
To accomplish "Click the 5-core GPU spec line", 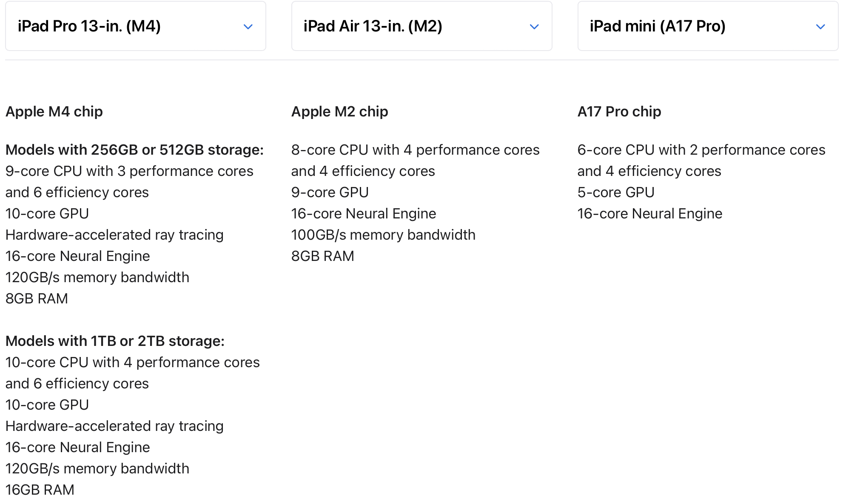I will coord(615,193).
